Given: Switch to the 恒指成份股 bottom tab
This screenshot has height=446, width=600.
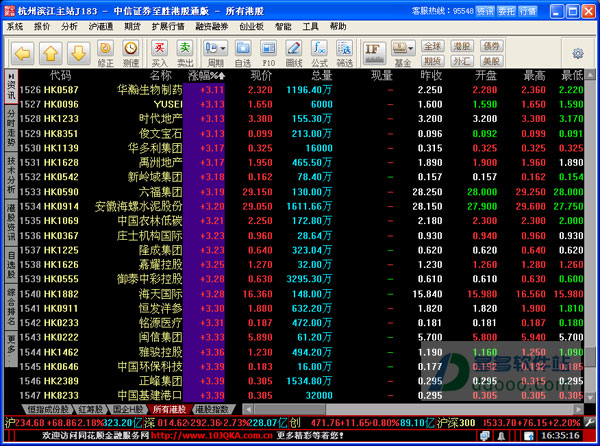Looking at the screenshot, I should click(47, 410).
